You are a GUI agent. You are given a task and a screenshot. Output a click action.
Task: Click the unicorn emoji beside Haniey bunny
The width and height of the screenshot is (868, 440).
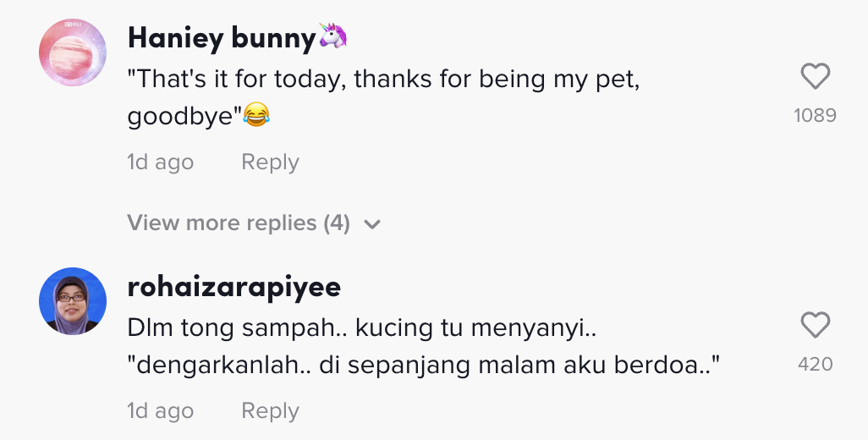click(332, 37)
